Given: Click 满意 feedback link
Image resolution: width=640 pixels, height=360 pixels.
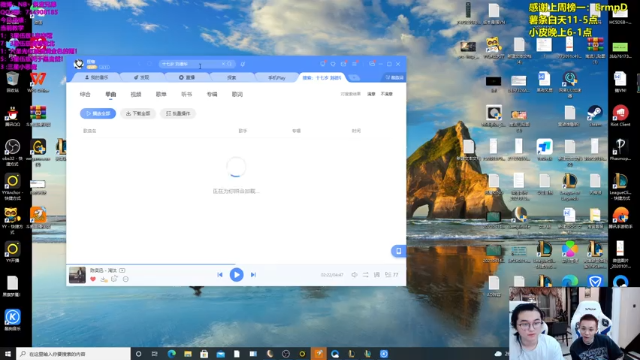Looking at the screenshot, I should [x=371, y=94].
